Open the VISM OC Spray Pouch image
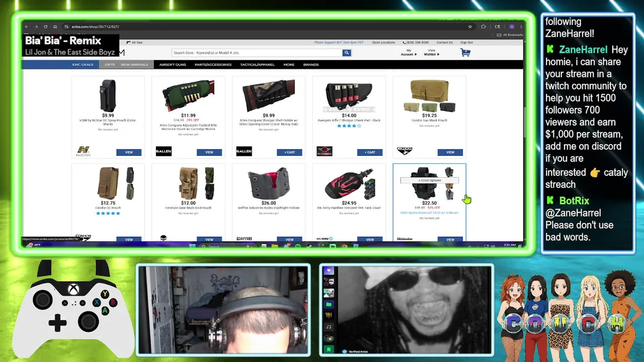Viewport: 644px width, 362px height. coord(108,96)
